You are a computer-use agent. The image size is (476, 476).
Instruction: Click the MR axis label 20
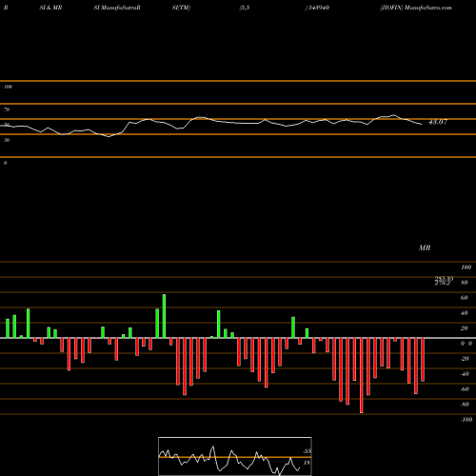click(464, 328)
